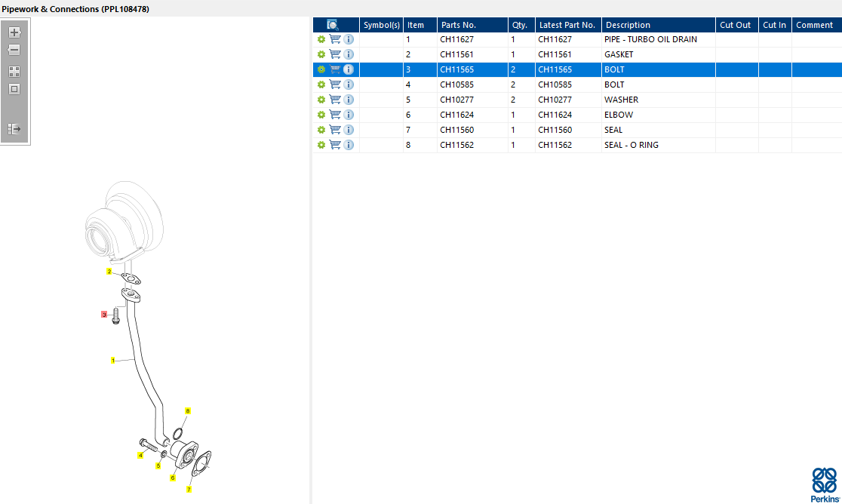Image resolution: width=842 pixels, height=504 pixels.
Task: Sort by Item column header
Action: pos(420,25)
